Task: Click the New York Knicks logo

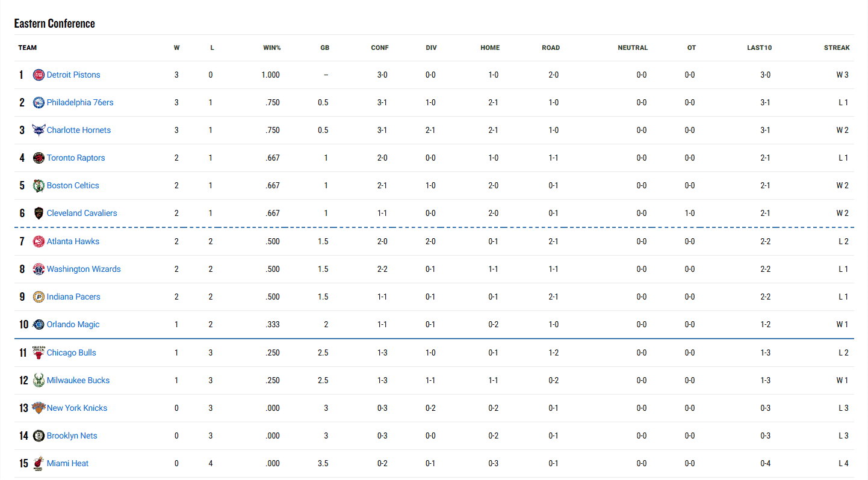Action: 39,408
